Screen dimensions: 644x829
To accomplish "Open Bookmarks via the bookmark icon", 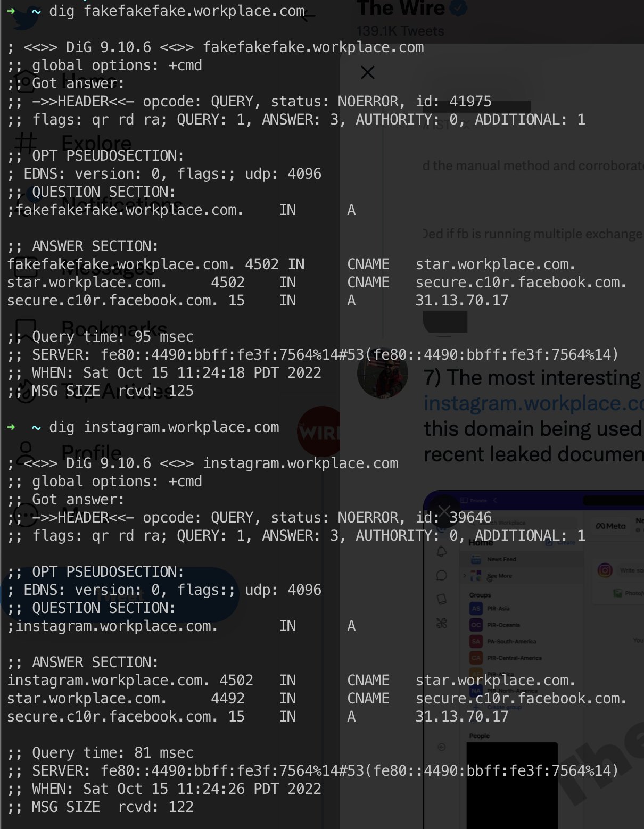I will point(26,330).
